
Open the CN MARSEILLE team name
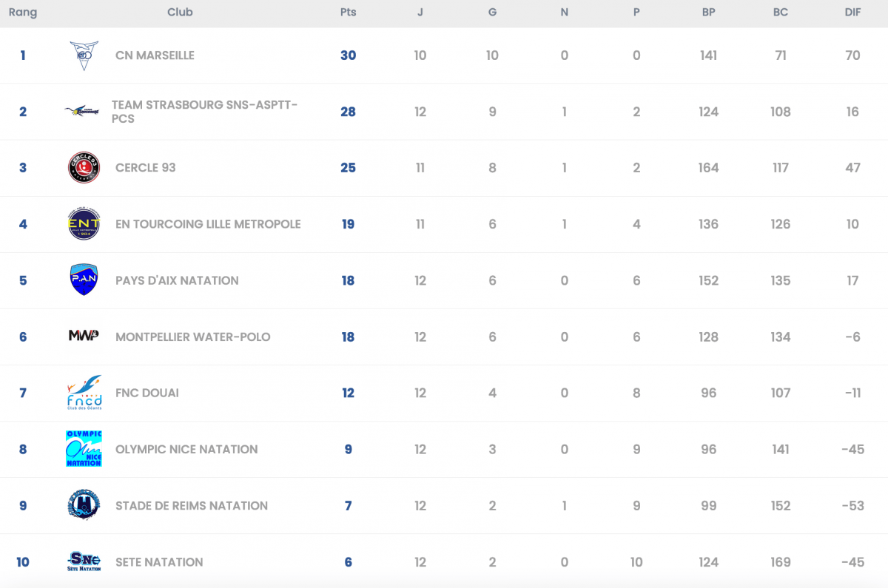click(155, 55)
